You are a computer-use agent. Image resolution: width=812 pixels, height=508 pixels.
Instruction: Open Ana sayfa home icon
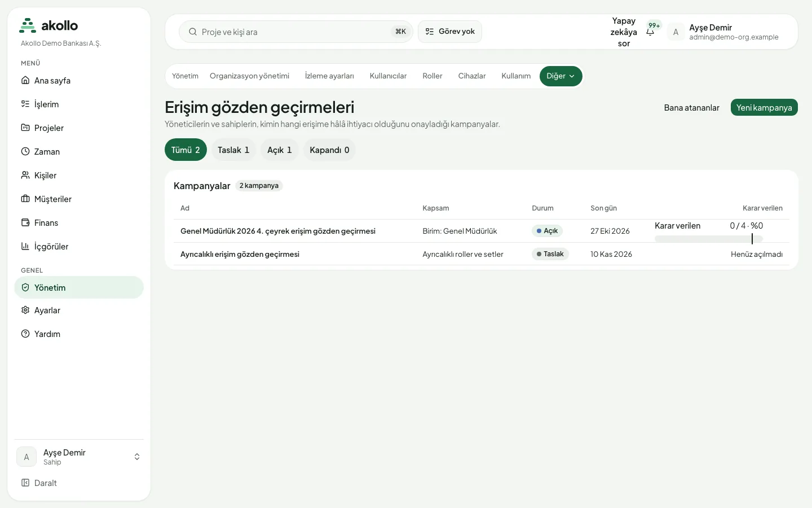[x=25, y=80]
